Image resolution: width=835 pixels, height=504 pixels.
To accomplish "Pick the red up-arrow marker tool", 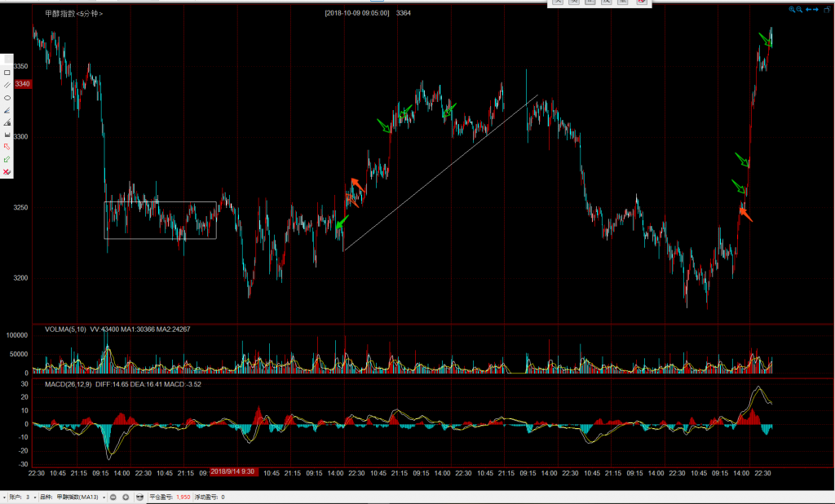I will pos(7,147).
